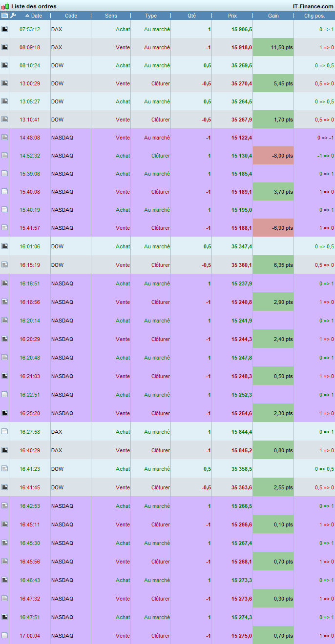Open the details icon for the 16:47:32 order
This screenshot has height=644, width=335.
(4, 599)
